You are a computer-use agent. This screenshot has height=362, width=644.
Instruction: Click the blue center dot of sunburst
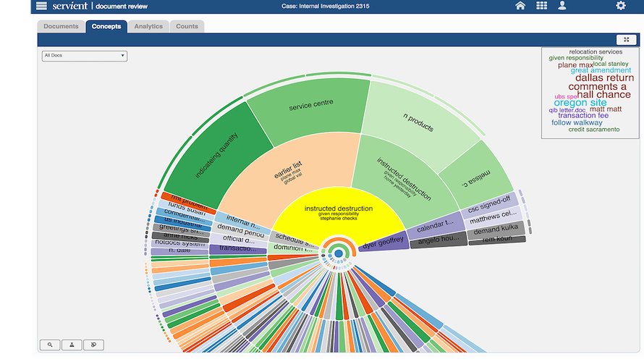click(339, 254)
